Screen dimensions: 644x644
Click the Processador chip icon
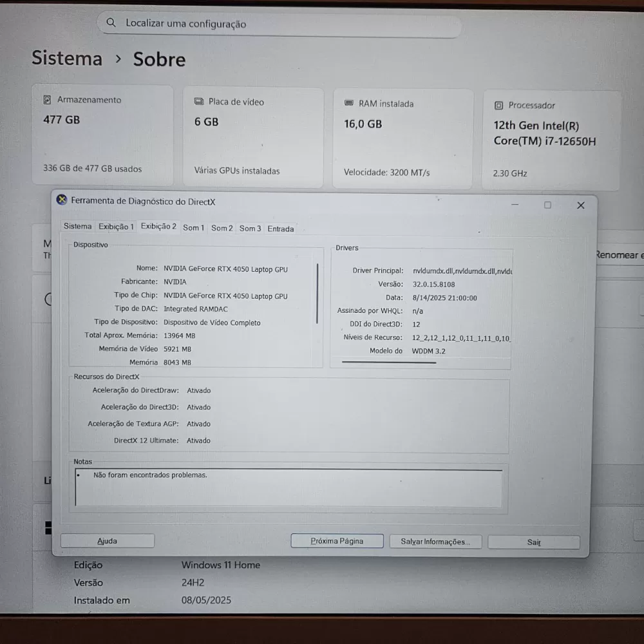[498, 106]
